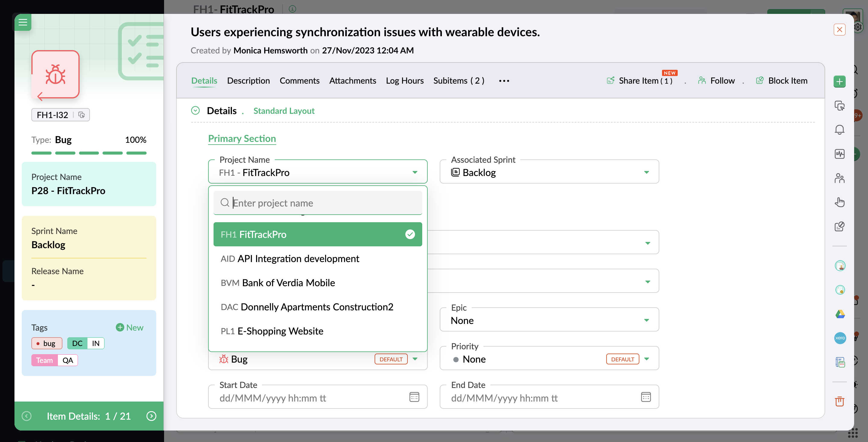
Task: Open the Start Date calendar picker
Action: [414, 397]
